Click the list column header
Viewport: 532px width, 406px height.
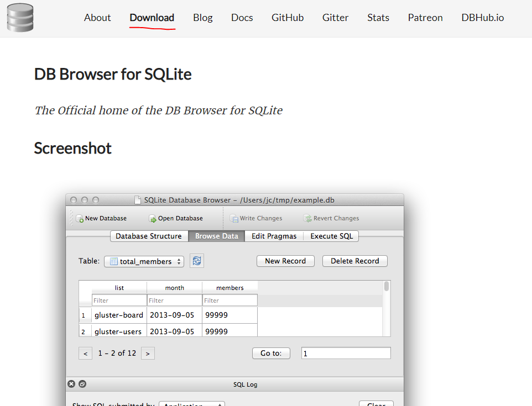pyautogui.click(x=119, y=288)
